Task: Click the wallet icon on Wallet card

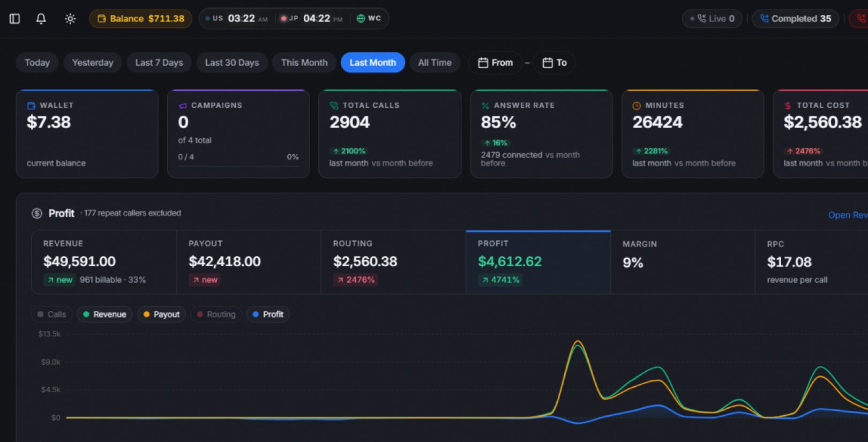Action: click(x=31, y=106)
